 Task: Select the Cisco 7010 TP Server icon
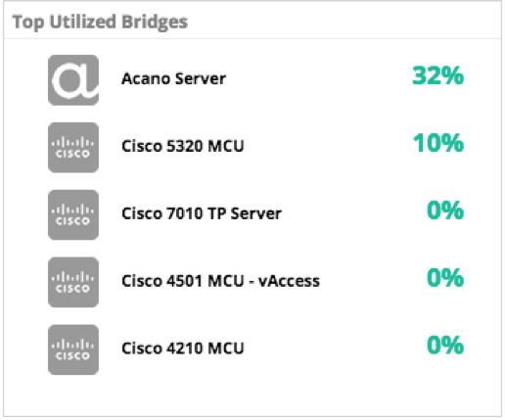click(73, 214)
